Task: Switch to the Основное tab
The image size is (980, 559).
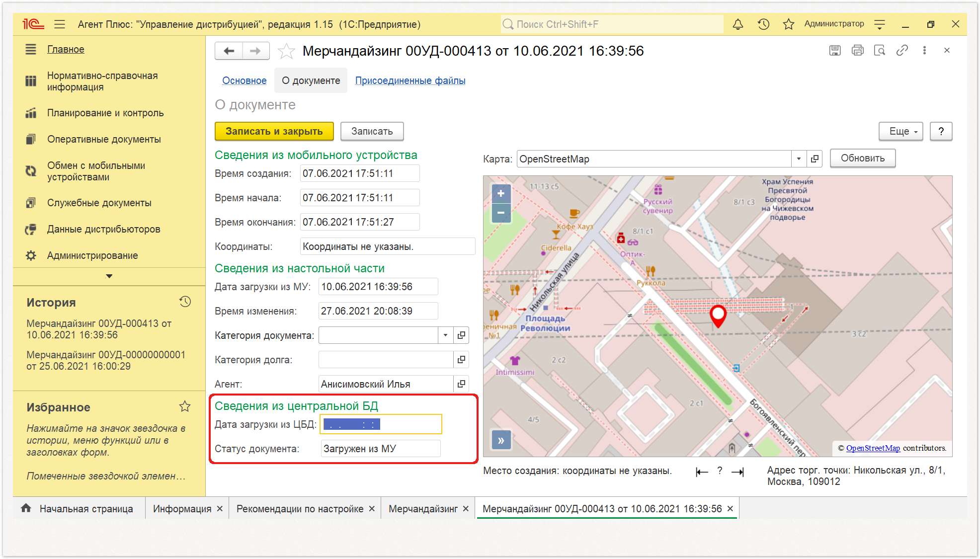Action: click(x=244, y=80)
